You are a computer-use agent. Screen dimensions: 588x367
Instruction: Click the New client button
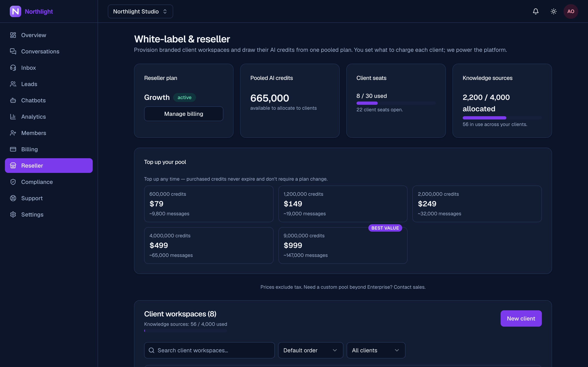click(521, 318)
